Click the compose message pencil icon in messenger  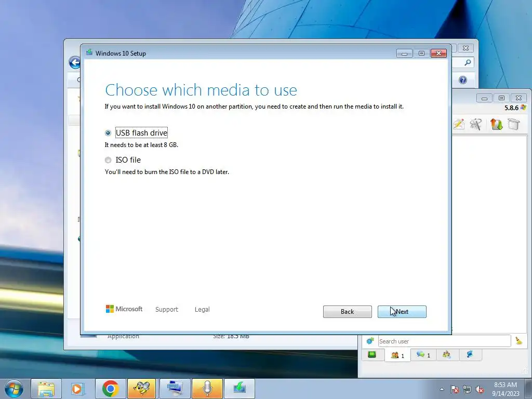pyautogui.click(x=459, y=124)
